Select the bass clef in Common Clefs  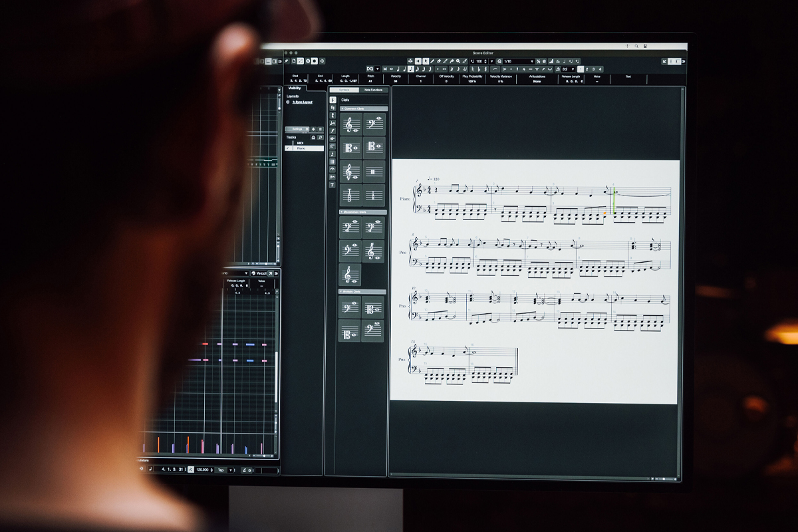pos(374,124)
